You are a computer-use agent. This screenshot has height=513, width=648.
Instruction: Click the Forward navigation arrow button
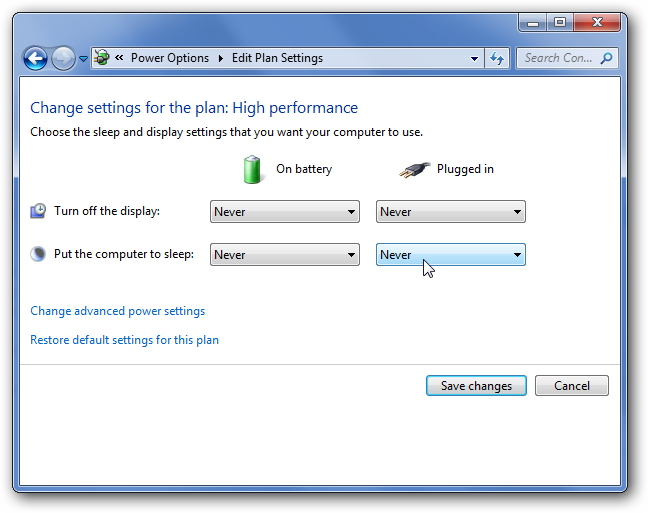pyautogui.click(x=63, y=58)
